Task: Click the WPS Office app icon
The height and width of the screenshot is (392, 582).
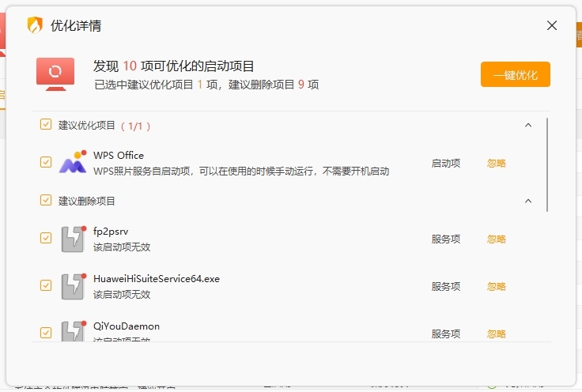Action: coord(73,162)
